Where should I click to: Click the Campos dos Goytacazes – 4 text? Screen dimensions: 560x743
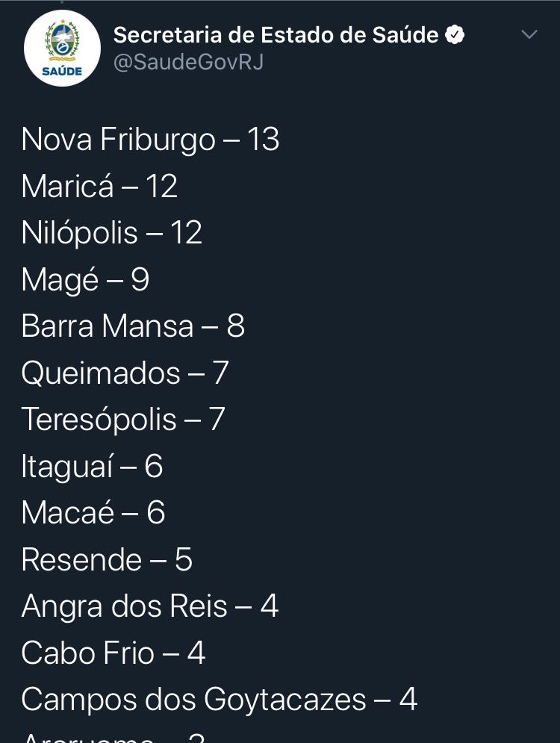point(220,700)
